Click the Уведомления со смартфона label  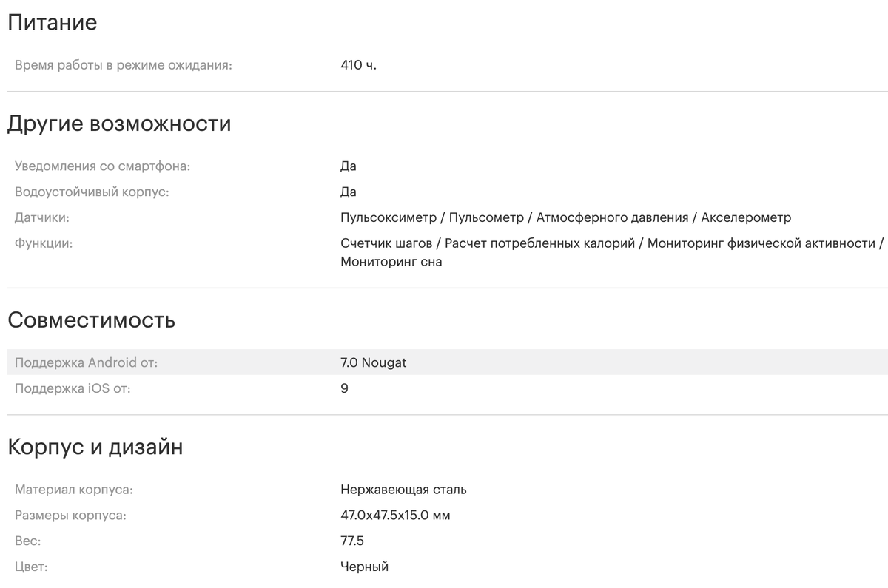[x=103, y=166]
